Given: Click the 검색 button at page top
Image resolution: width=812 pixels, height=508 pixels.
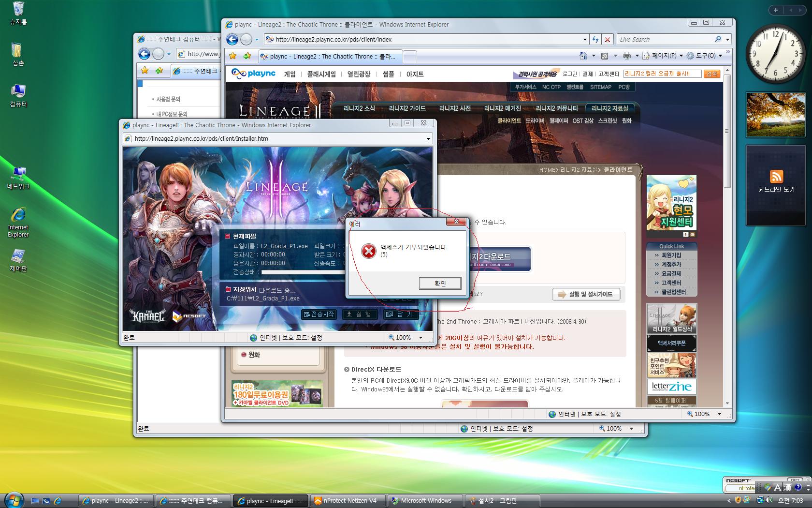Looking at the screenshot, I should 711,74.
